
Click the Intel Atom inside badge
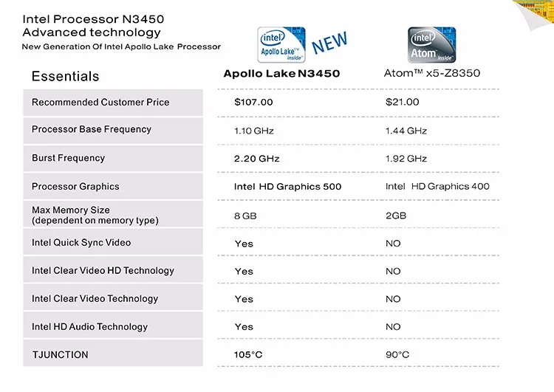pos(432,45)
